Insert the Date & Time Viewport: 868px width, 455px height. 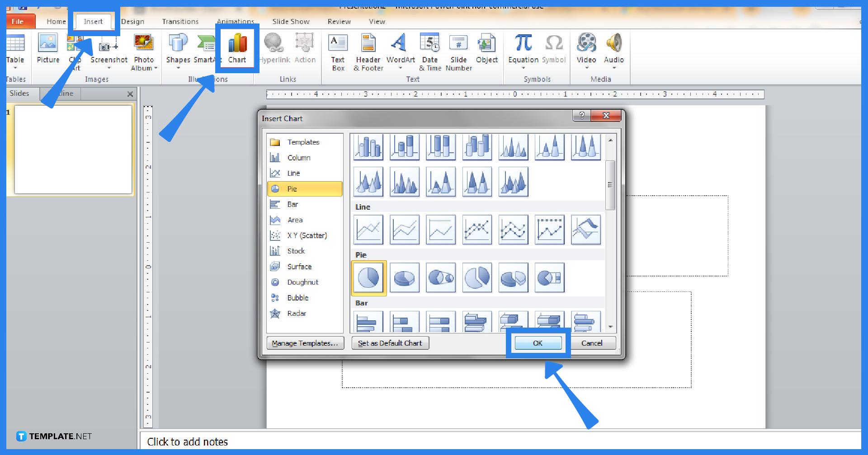[429, 51]
